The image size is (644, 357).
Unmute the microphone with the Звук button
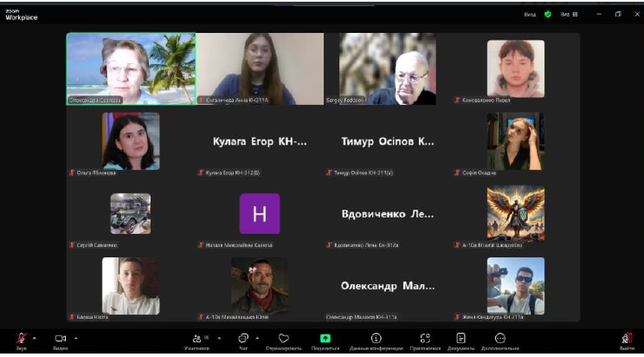(22, 341)
